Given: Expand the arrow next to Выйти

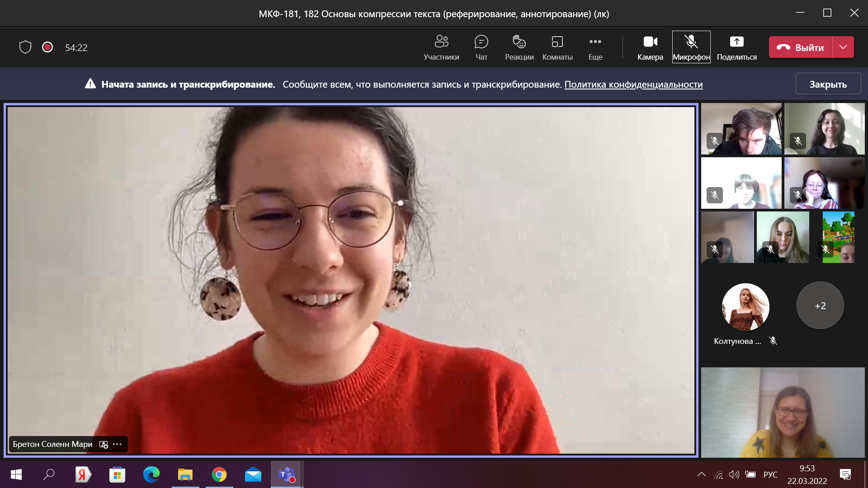Looking at the screenshot, I should tap(843, 47).
